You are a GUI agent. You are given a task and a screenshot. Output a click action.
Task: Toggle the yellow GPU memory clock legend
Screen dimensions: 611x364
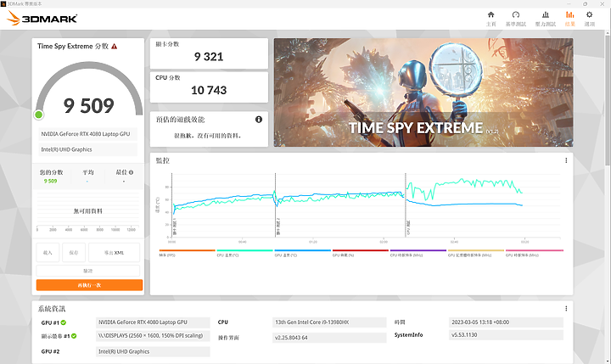click(476, 253)
